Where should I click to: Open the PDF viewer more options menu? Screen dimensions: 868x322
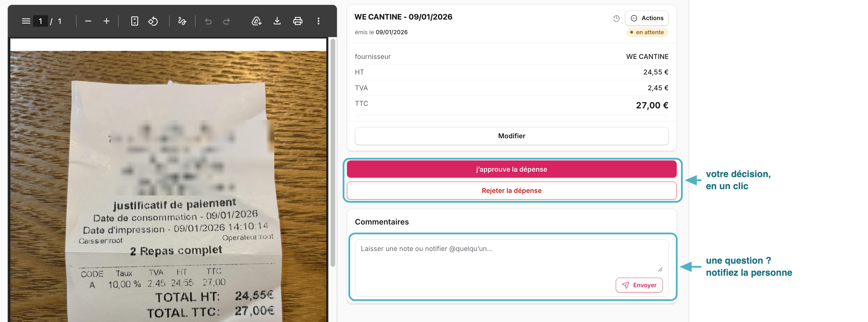319,21
